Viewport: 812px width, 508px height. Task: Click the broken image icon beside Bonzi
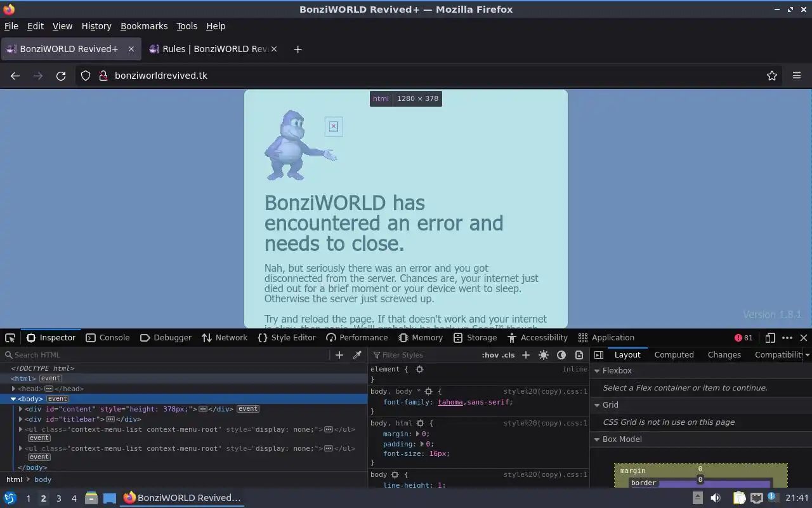point(334,126)
